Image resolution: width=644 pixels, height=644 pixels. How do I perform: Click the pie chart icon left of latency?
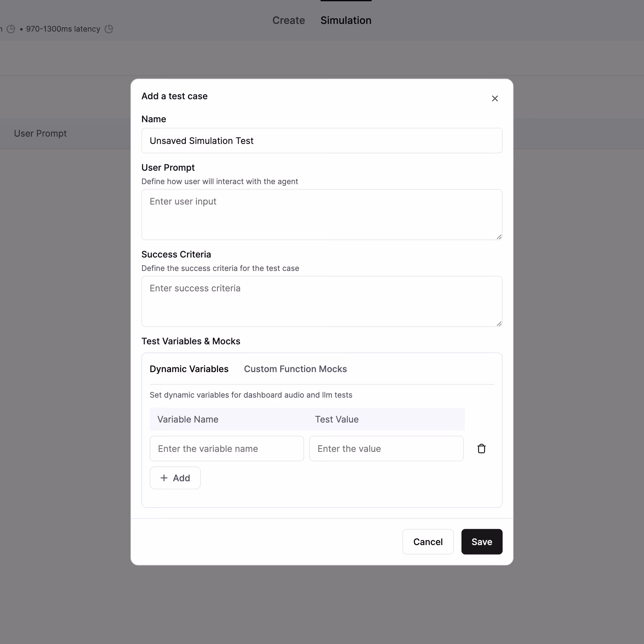(x=11, y=29)
